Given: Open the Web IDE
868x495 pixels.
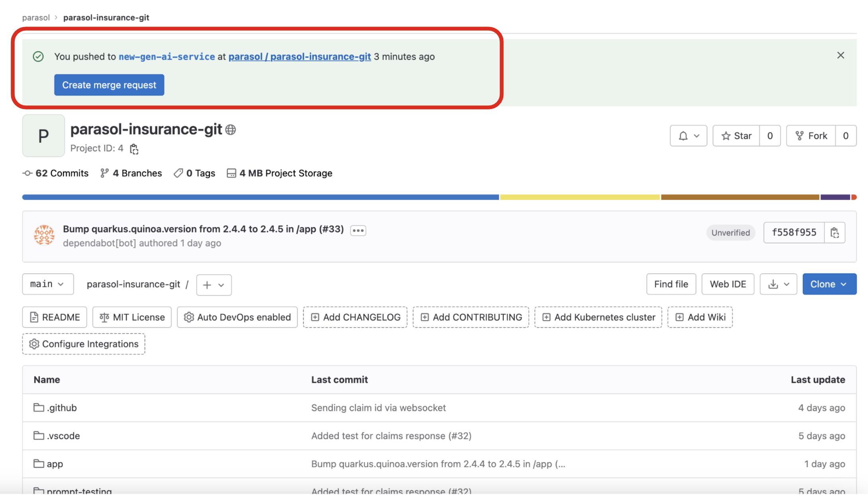Looking at the screenshot, I should coord(727,284).
